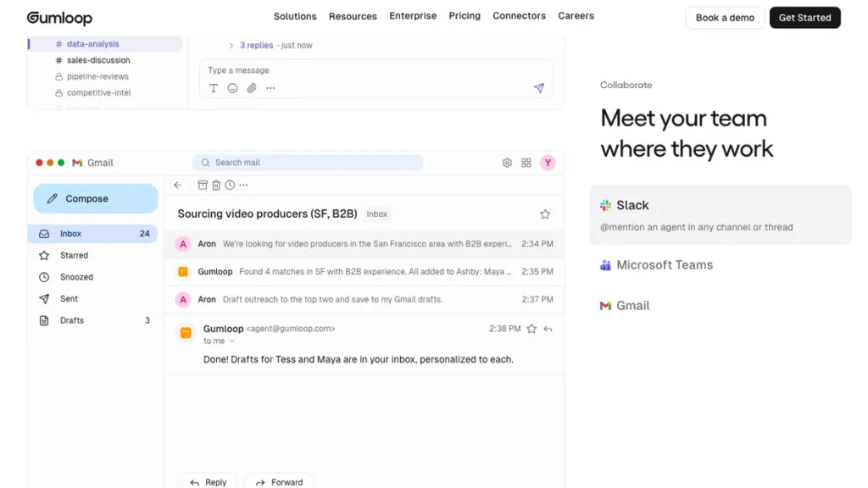Go to the Enterprise page
This screenshot has width=868, height=488.
pos(413,15)
